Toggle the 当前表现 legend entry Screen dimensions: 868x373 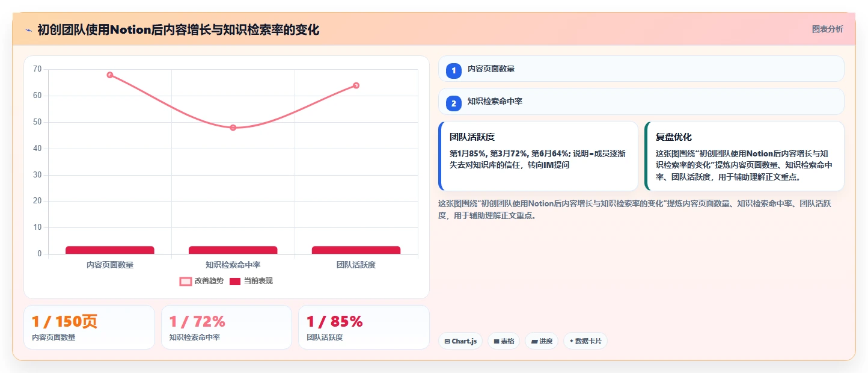click(251, 281)
